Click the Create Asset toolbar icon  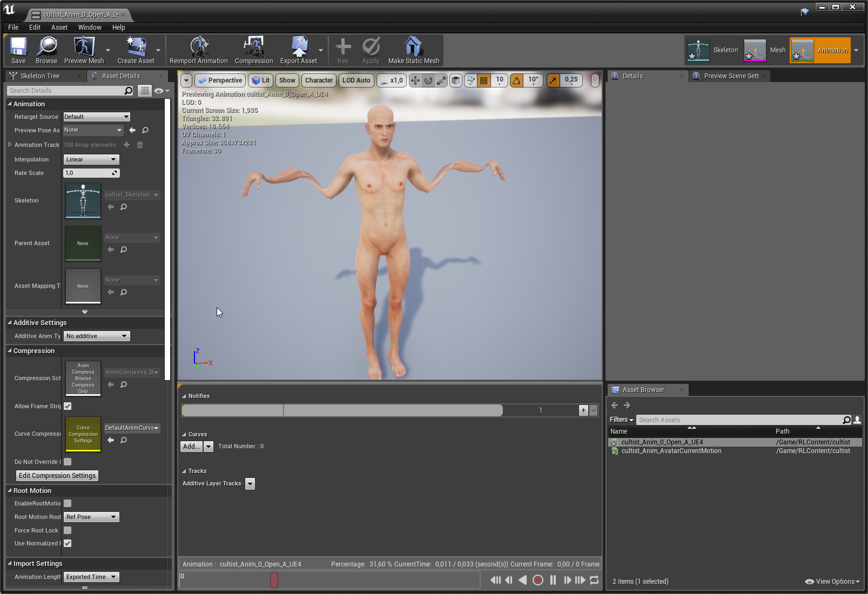pos(136,50)
